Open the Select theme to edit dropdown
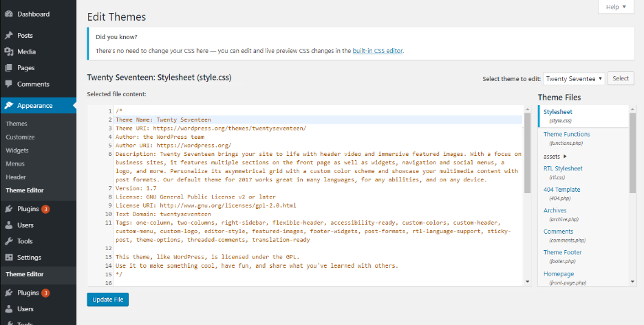The height and width of the screenshot is (325, 644). point(574,79)
